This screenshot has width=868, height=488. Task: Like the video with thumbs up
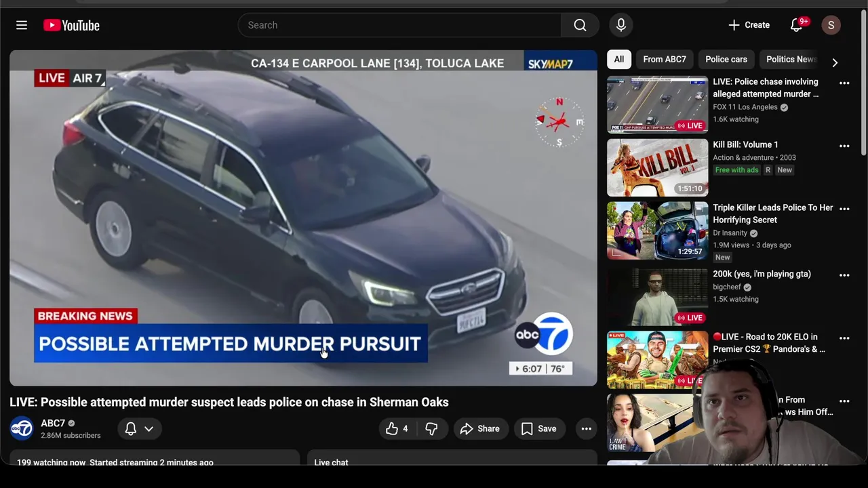pos(397,428)
